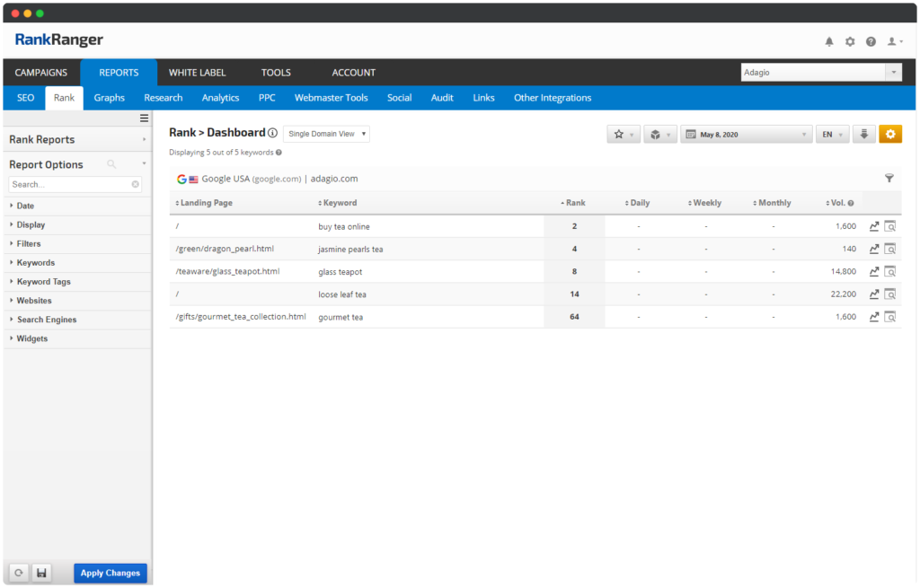Image resolution: width=920 pixels, height=588 pixels.
Task: View SERP snapshot for buy tea online
Action: tap(890, 226)
